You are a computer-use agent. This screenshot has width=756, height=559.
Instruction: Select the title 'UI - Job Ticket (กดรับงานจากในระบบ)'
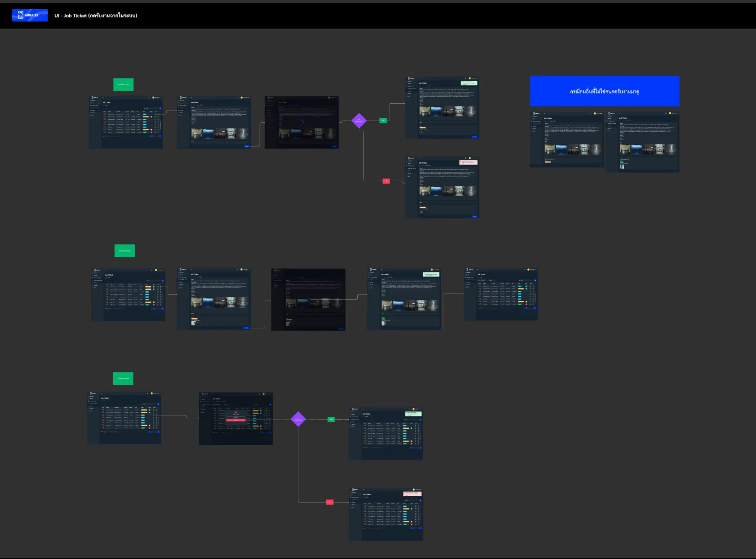[96, 16]
